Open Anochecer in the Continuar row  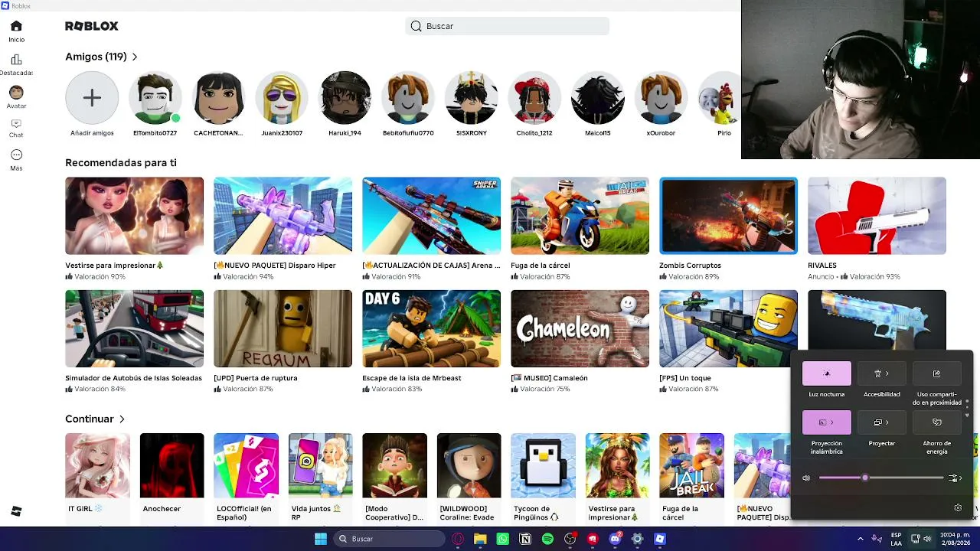[171, 465]
